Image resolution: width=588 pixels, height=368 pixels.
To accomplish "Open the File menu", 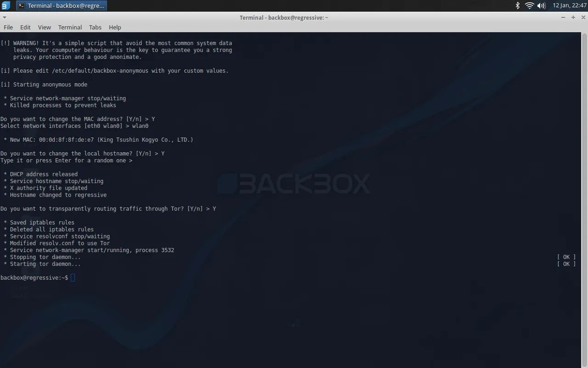I will tap(8, 27).
